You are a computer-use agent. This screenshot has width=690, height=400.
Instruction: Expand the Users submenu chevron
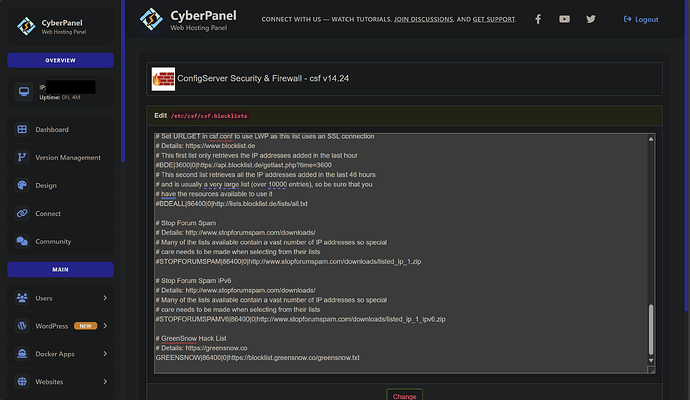105,298
